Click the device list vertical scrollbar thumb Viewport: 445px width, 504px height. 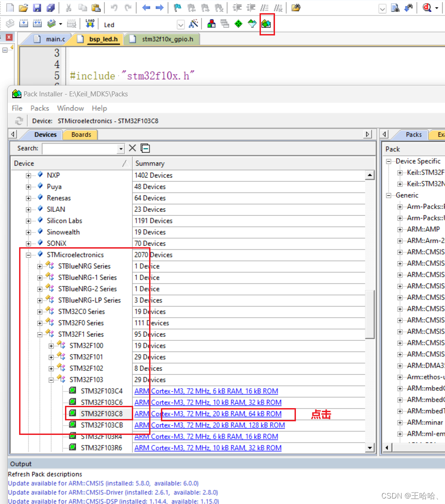click(x=370, y=314)
